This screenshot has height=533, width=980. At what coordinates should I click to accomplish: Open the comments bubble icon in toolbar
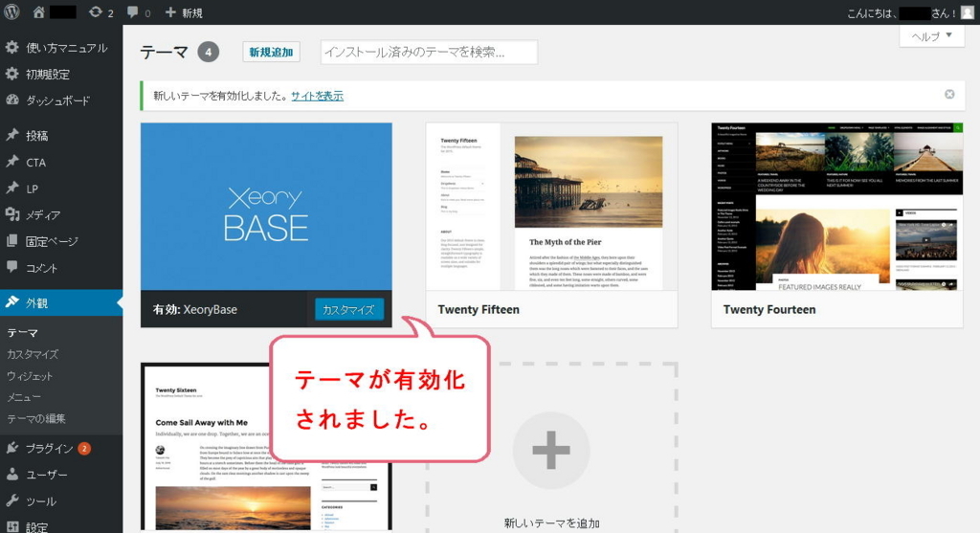(x=132, y=11)
